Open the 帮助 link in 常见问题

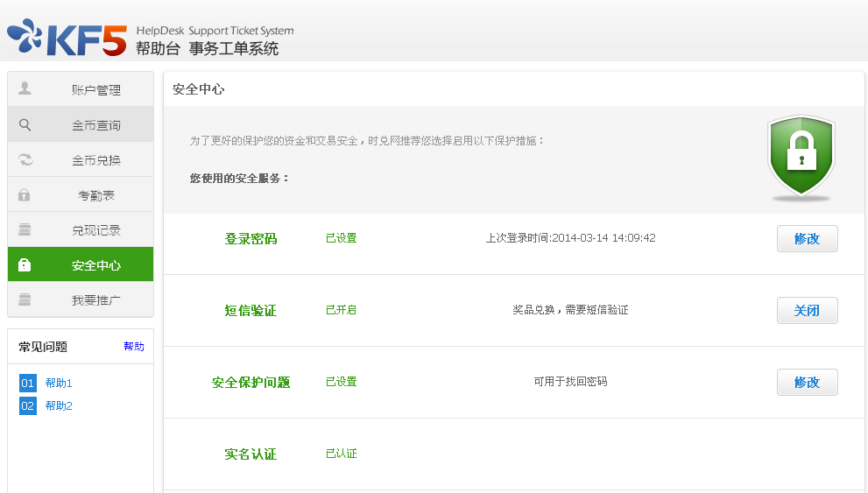[134, 347]
